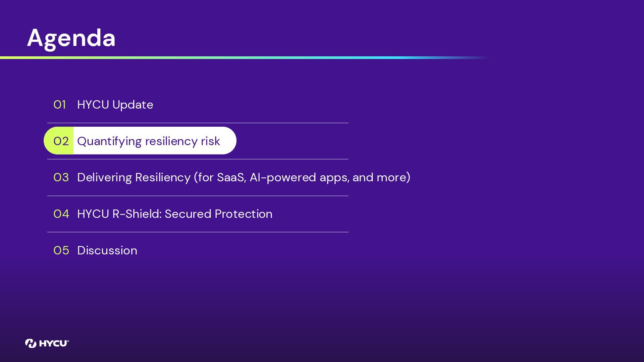Click agenda number 03

(x=61, y=177)
